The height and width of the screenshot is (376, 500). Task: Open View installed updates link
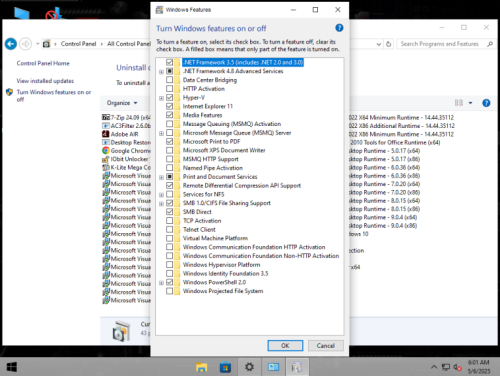45,81
